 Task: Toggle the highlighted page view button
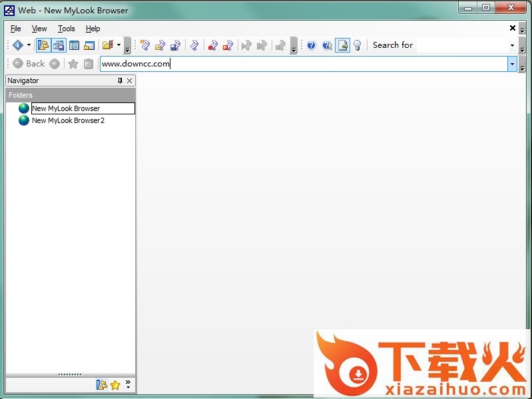coord(342,45)
